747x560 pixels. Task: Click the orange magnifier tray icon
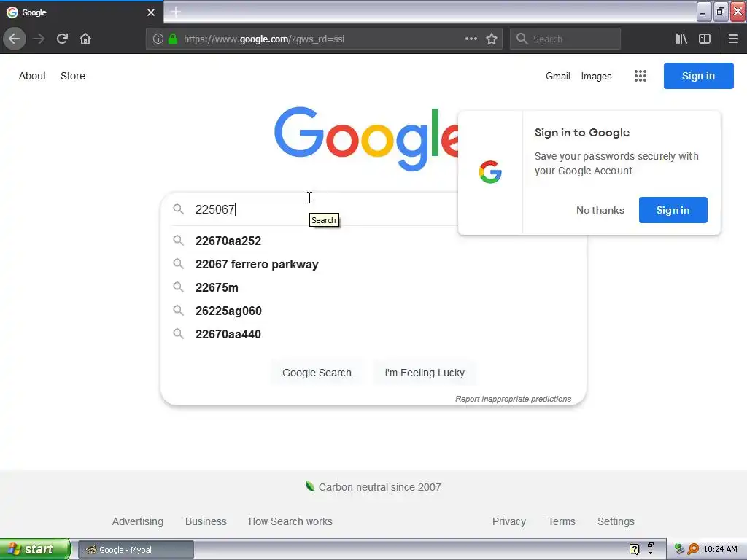tap(693, 549)
